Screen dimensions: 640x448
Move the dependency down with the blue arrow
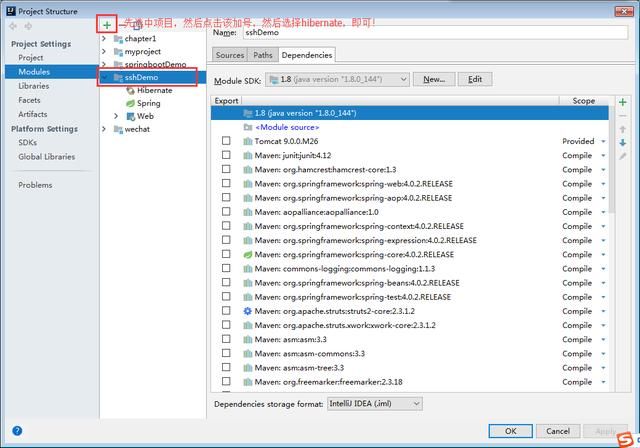[623, 143]
